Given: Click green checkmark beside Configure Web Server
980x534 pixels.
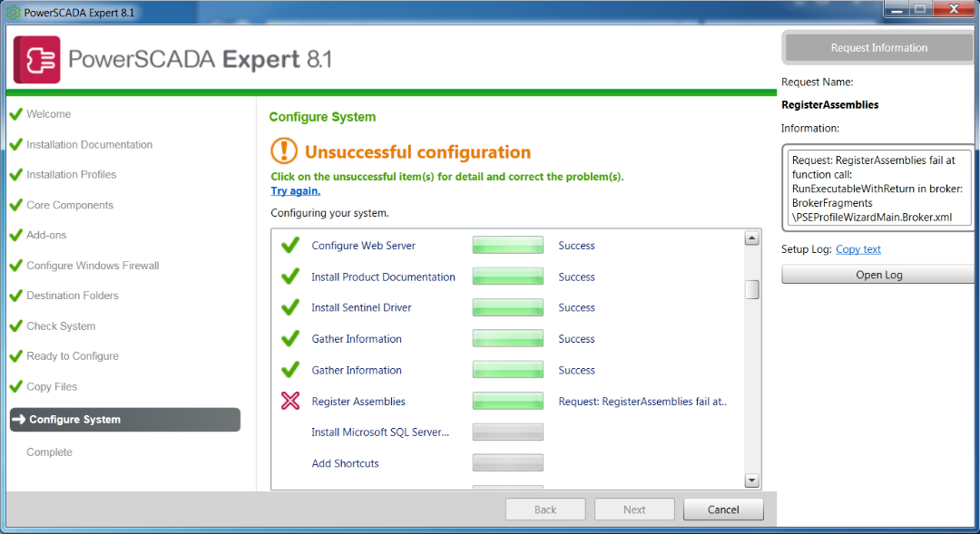Looking at the screenshot, I should pos(290,246).
